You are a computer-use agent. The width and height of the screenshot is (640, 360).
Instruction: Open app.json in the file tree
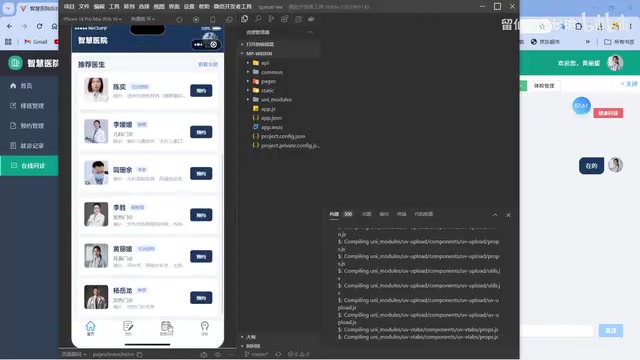pos(271,118)
